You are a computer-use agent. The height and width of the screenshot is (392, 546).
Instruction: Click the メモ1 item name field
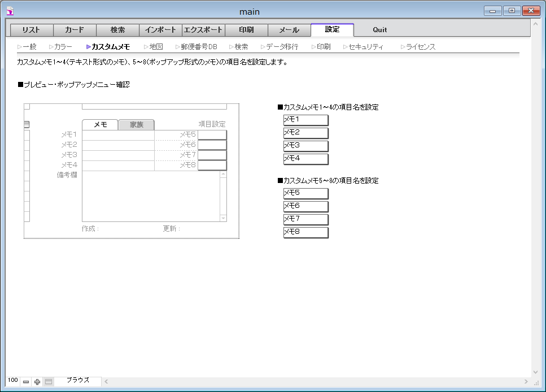[305, 120]
